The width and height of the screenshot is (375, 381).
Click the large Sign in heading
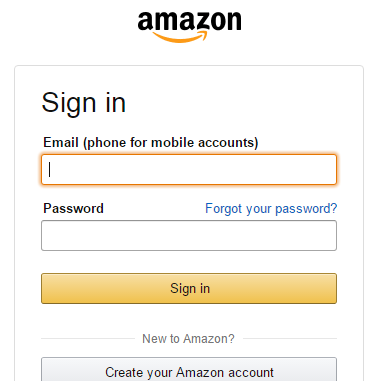(84, 103)
